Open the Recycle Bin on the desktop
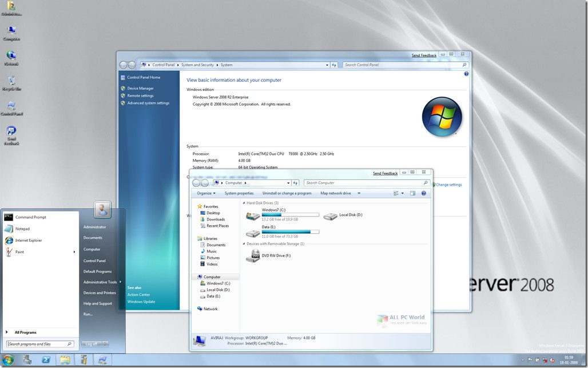 pos(11,81)
